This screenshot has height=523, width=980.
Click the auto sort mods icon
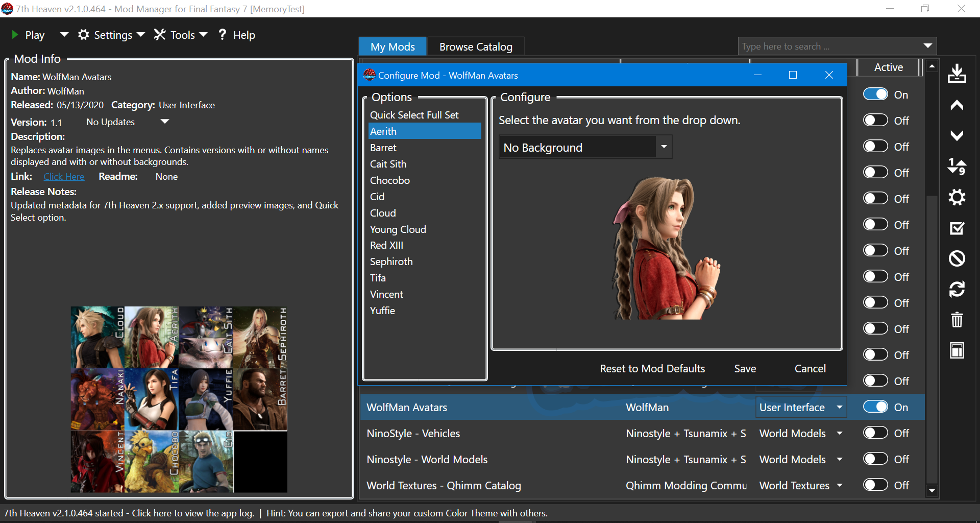[x=957, y=167]
